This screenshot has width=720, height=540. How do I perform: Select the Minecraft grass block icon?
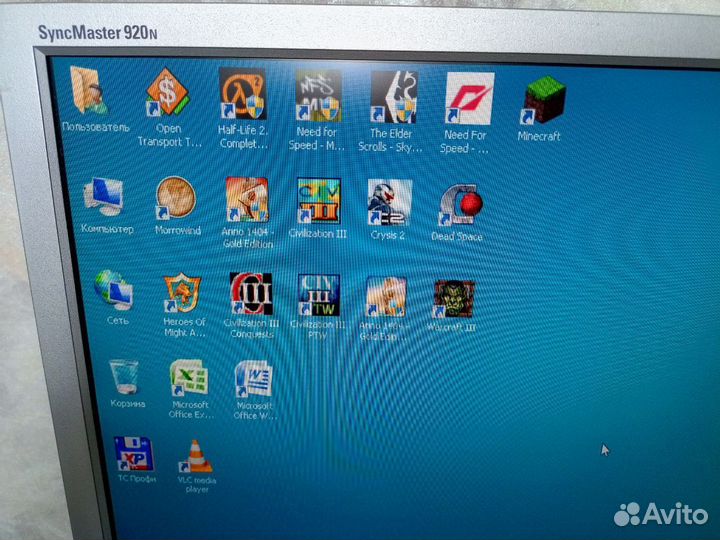point(544,100)
